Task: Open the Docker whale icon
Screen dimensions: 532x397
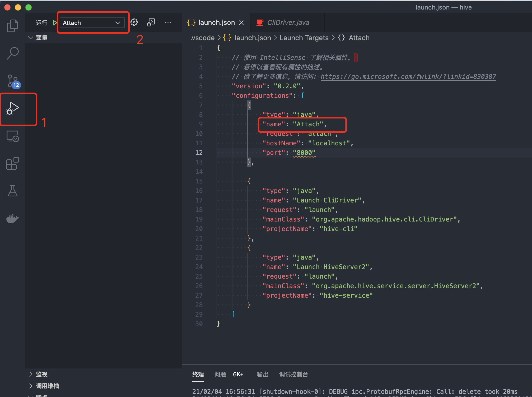Action: (x=12, y=219)
